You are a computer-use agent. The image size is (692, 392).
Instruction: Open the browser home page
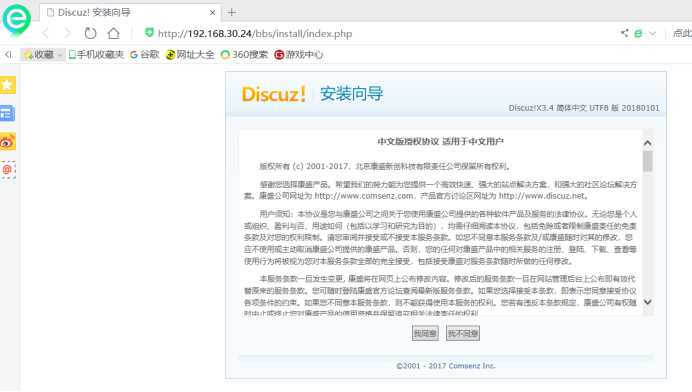pyautogui.click(x=113, y=33)
